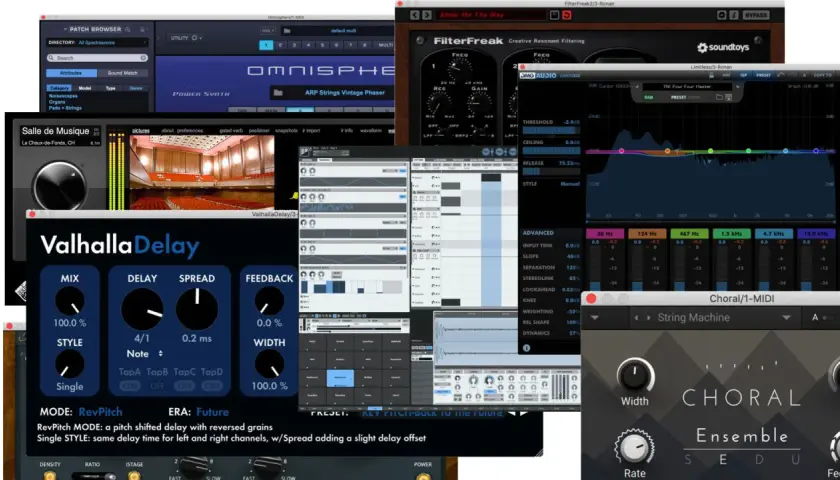840x480 pixels.
Task: Click the ValhallaDelay STYLE knob
Action: coord(70,364)
